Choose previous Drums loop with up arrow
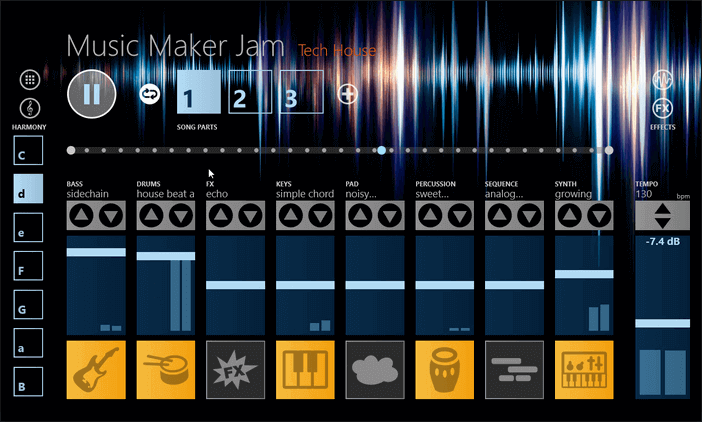 coord(151,216)
